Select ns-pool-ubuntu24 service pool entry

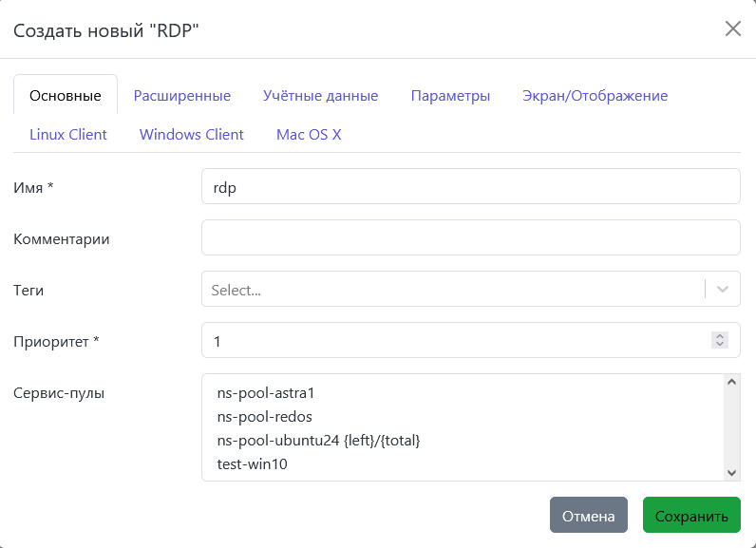(317, 441)
